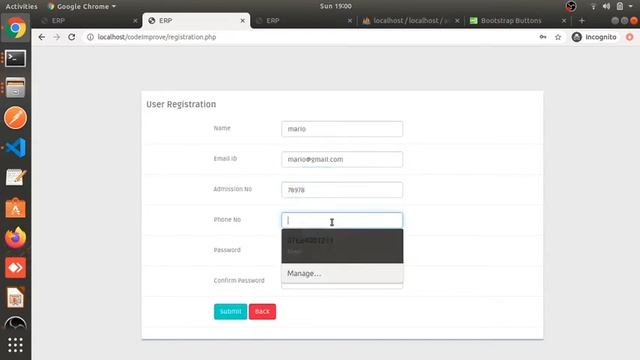
Task: Open the Incognito profile indicator
Action: tap(594, 37)
